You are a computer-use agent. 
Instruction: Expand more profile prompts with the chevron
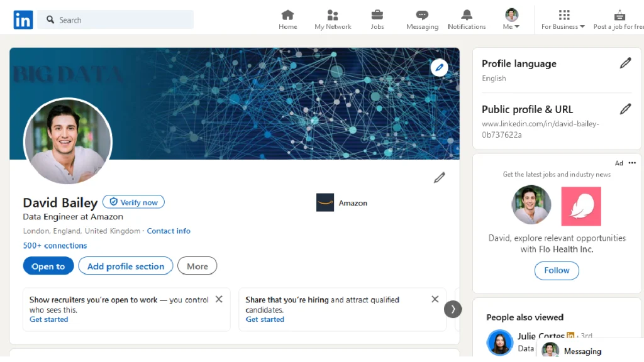[x=453, y=309]
